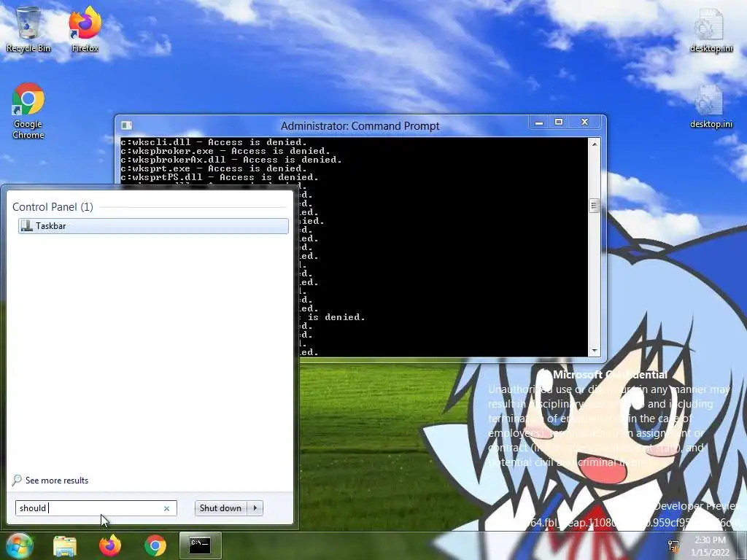Click the wksprtPS.dll access denied line
Screen dimensions: 747x560
[x=219, y=177]
